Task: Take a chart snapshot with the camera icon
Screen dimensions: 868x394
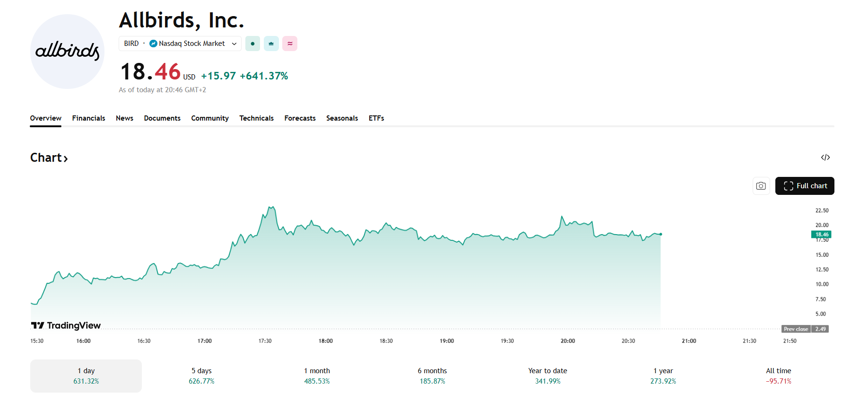Action: click(761, 186)
